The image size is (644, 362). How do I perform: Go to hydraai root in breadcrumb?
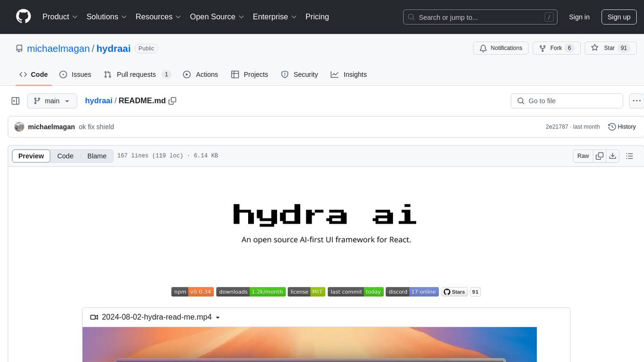tap(98, 100)
